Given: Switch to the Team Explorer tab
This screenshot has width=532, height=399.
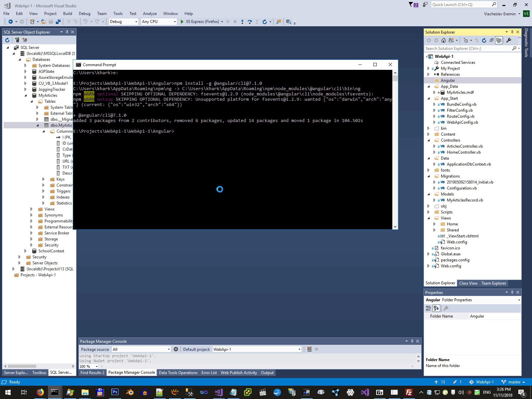Looking at the screenshot, I should (493, 283).
